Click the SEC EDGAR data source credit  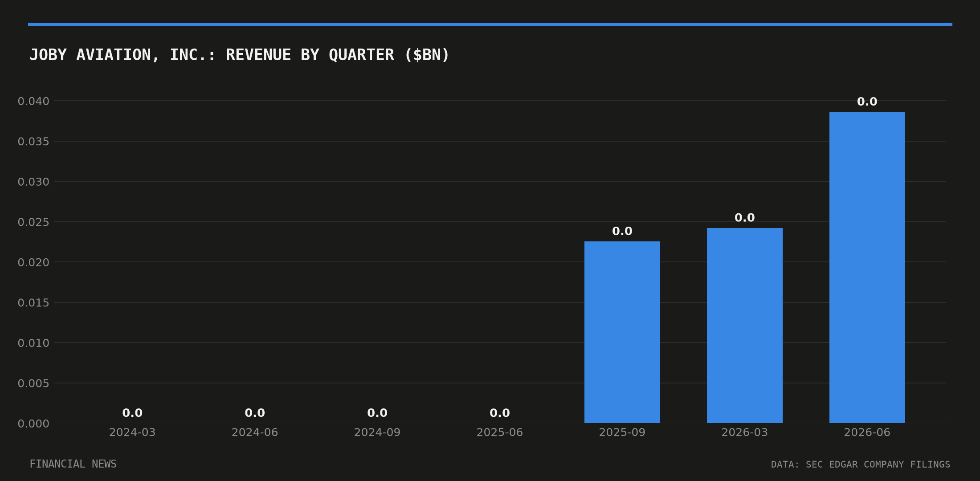click(861, 465)
